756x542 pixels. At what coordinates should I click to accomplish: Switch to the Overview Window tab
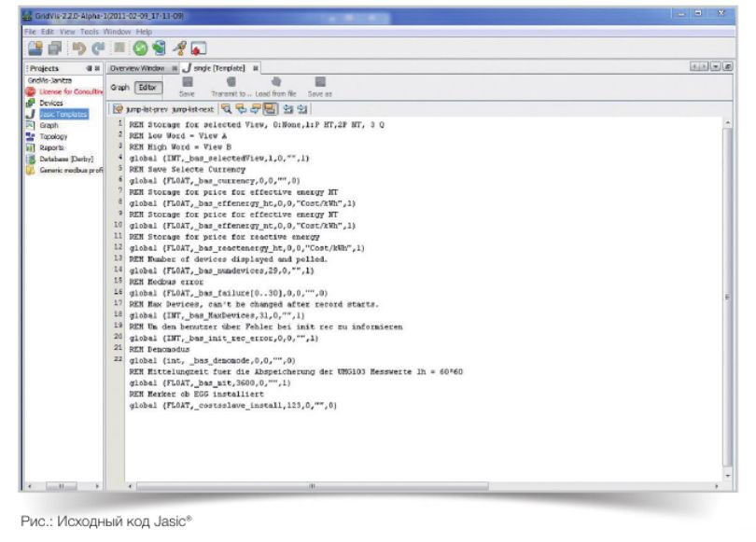(x=136, y=68)
